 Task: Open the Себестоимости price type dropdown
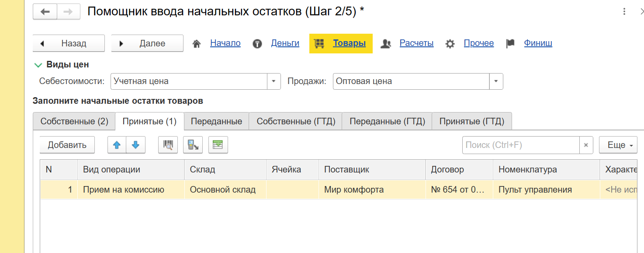pos(274,81)
